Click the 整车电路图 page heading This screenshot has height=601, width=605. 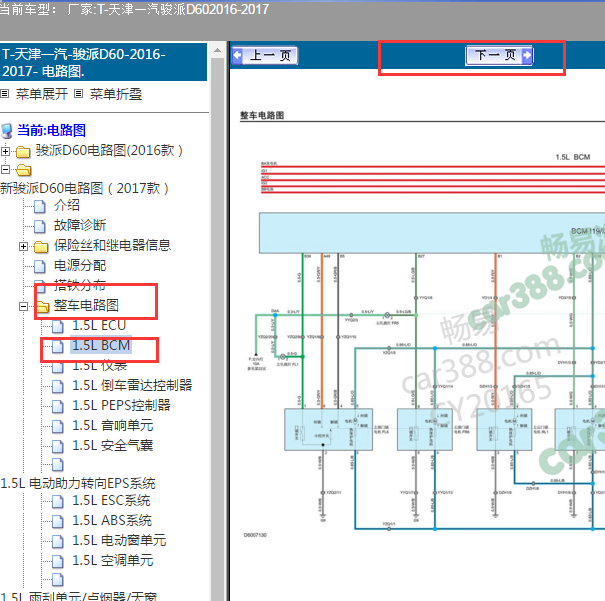(x=262, y=115)
